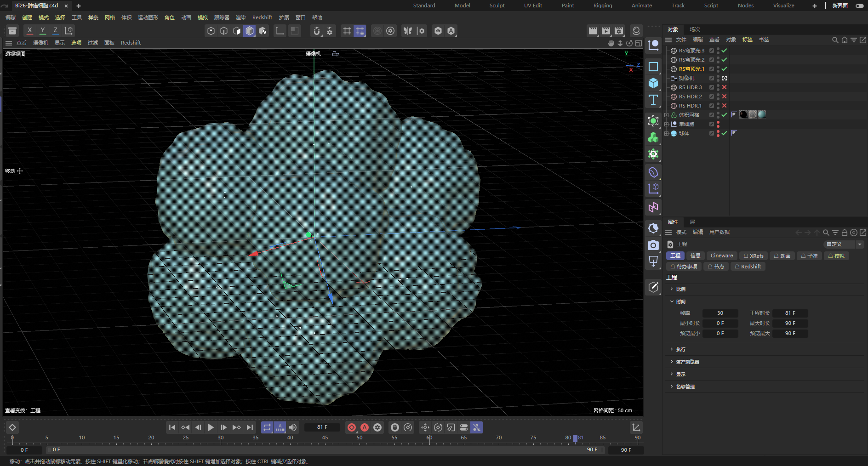This screenshot has height=466, width=868.
Task: Click the symmetry butterfly icon
Action: pos(407,31)
